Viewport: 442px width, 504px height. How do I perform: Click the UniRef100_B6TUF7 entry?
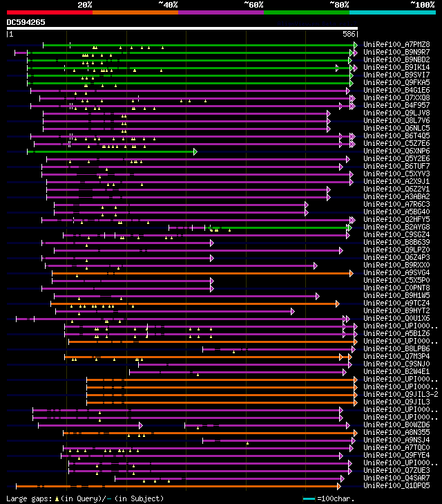tap(396, 166)
